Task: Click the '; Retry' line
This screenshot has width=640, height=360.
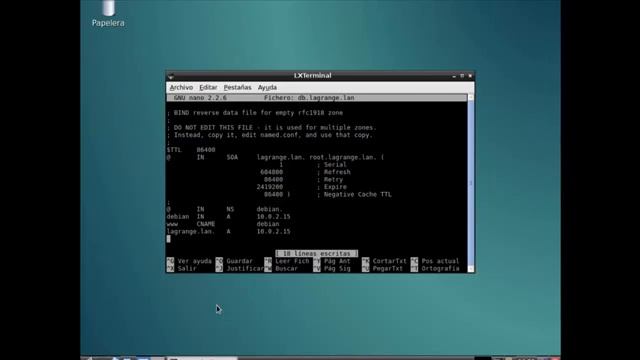Action: 303,180
